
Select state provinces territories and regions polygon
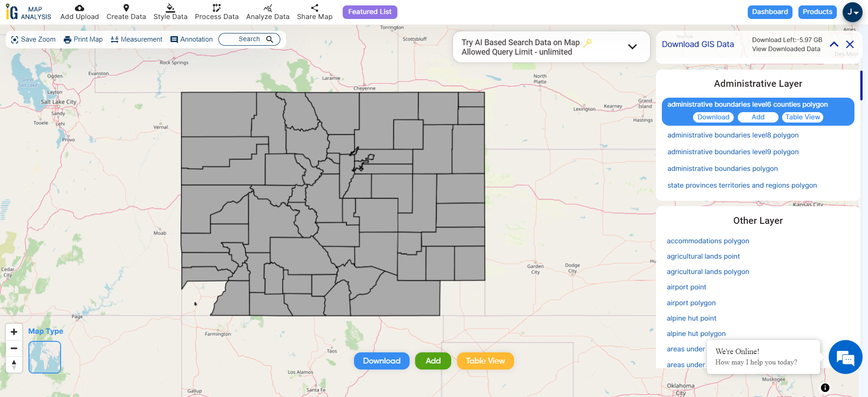pos(742,185)
